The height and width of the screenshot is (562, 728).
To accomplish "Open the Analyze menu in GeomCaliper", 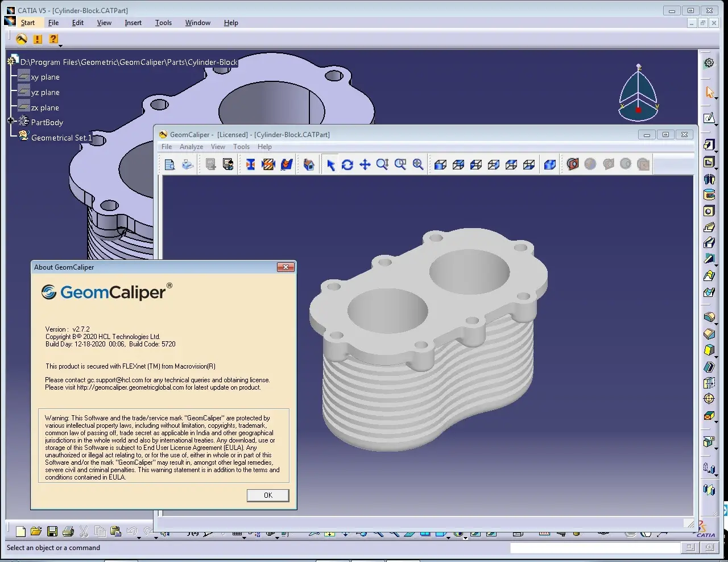I will click(x=191, y=147).
